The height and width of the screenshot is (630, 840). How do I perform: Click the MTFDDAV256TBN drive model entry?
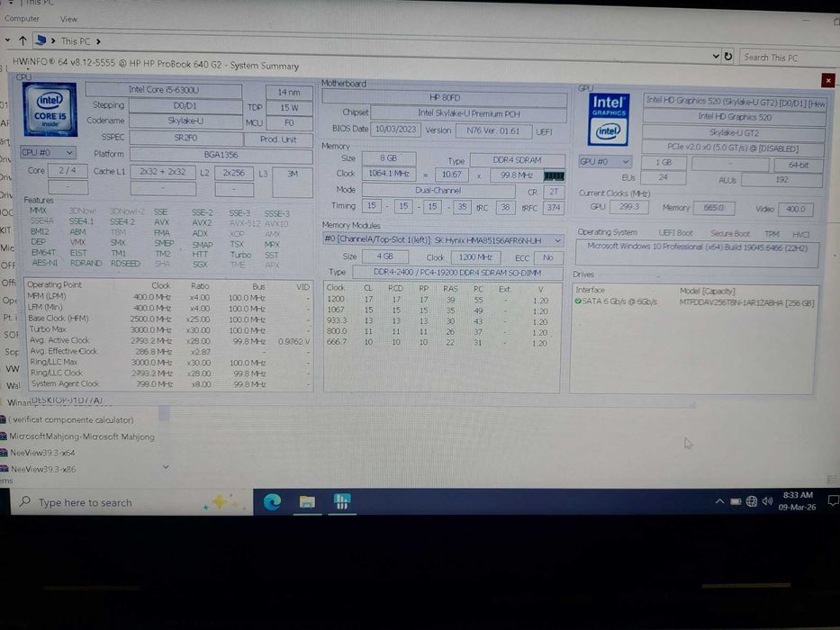pyautogui.click(x=746, y=302)
